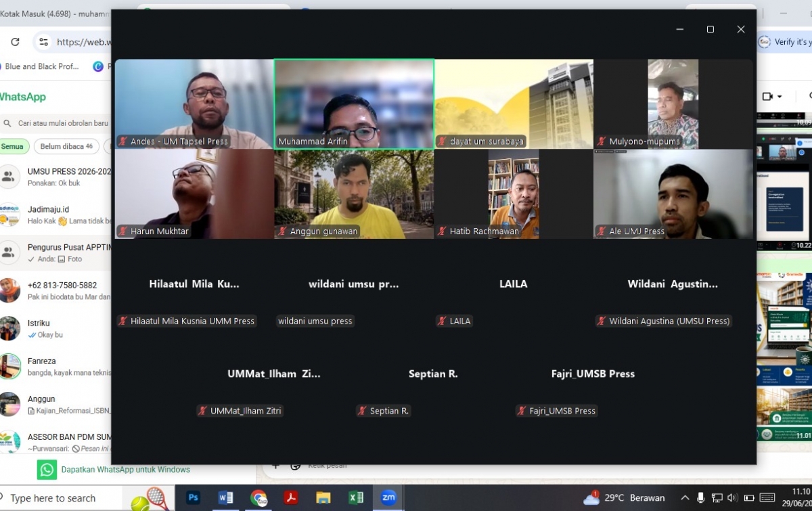This screenshot has height=511, width=812.
Task: Open File Explorer from the taskbar
Action: click(x=323, y=498)
